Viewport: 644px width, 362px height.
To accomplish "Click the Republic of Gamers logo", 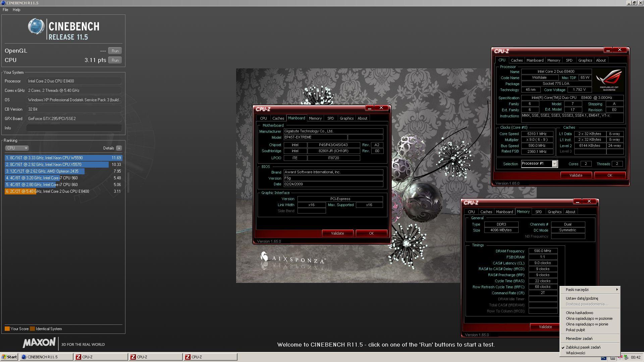I will click(x=609, y=80).
